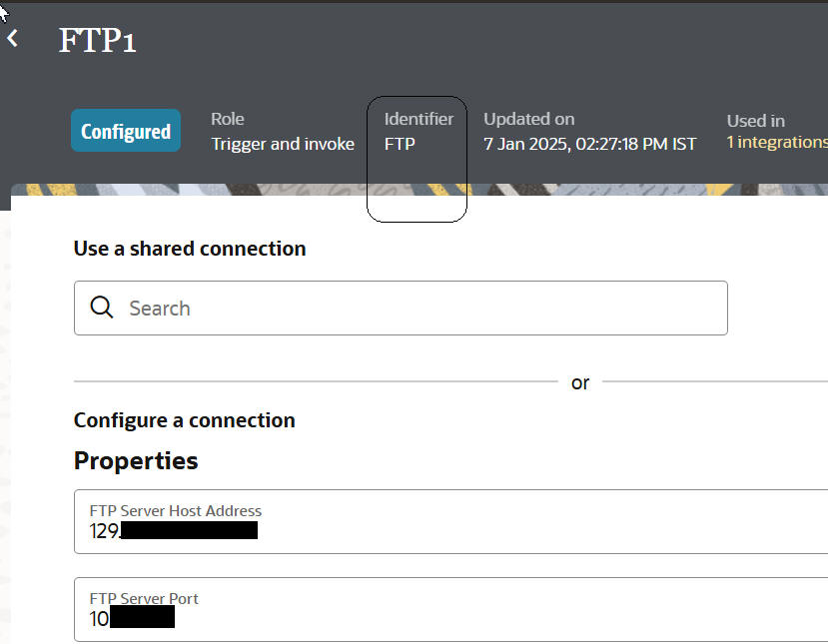Select the Trigger and invoke role text
Screen dimensions: 828x644
(283, 144)
